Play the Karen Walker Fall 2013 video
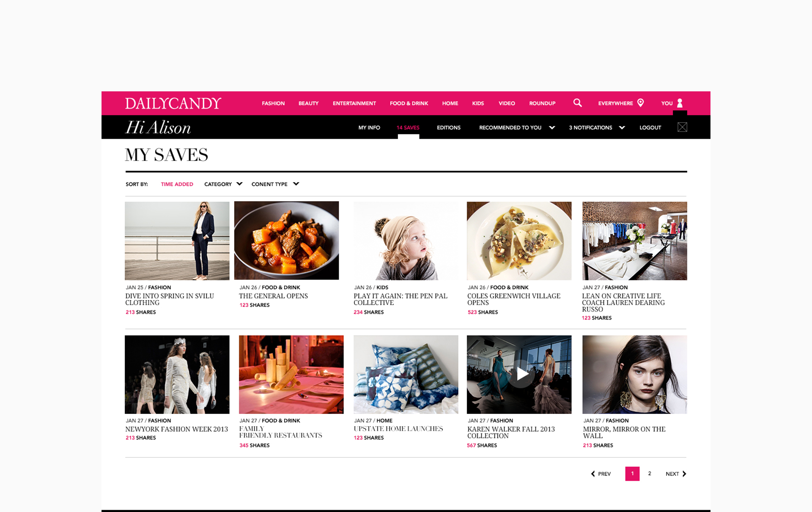 pos(522,374)
